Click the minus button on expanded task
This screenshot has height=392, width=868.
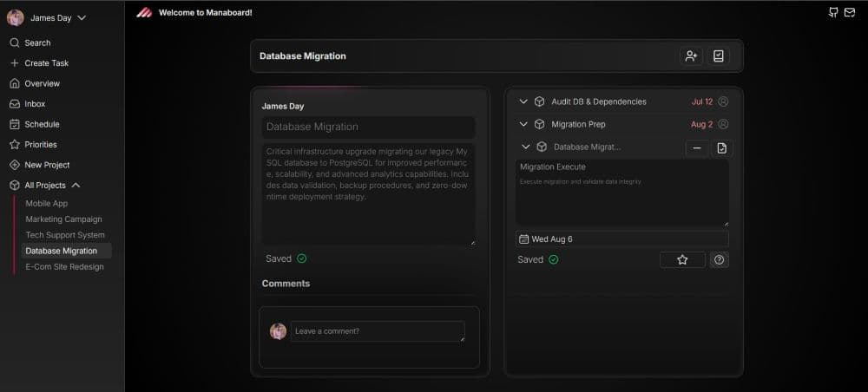point(697,148)
